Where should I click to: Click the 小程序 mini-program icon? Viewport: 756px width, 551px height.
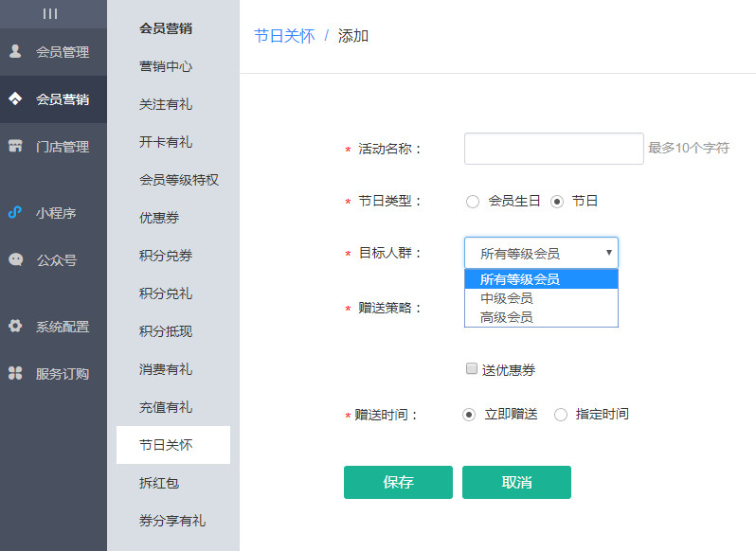[15, 213]
